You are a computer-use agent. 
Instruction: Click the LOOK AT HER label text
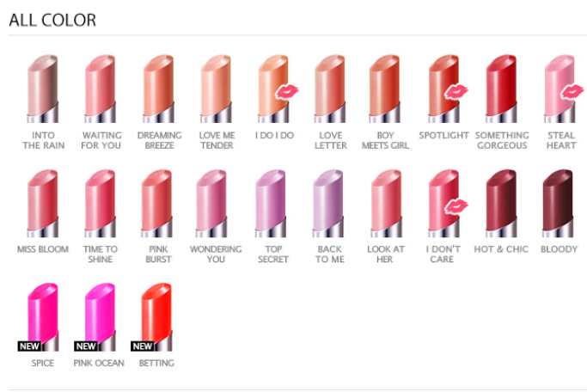pyautogui.click(x=386, y=254)
